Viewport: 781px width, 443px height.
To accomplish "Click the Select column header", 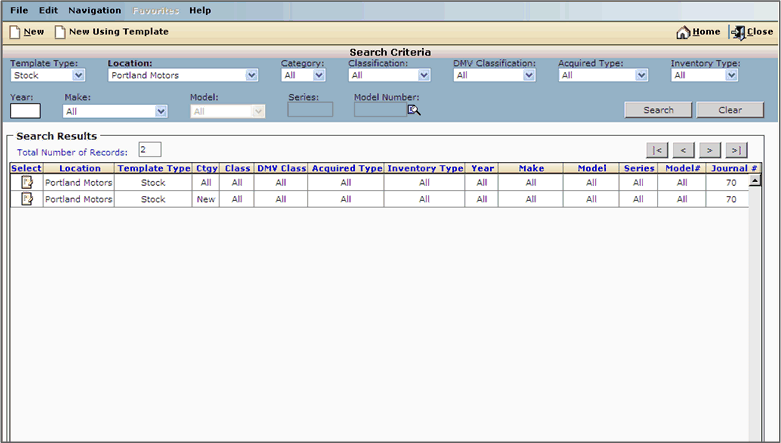I will (x=26, y=168).
